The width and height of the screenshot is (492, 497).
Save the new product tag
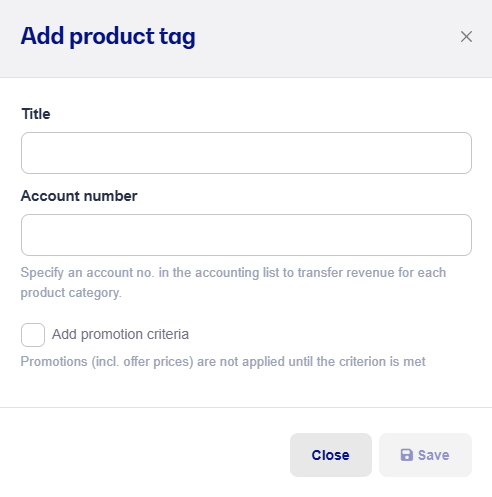[425, 455]
